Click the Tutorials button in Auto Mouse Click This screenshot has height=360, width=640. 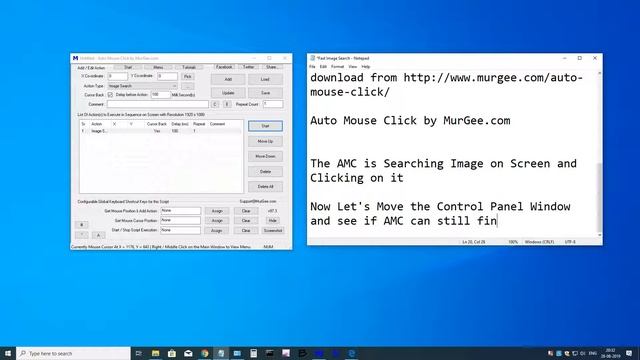coord(189,67)
